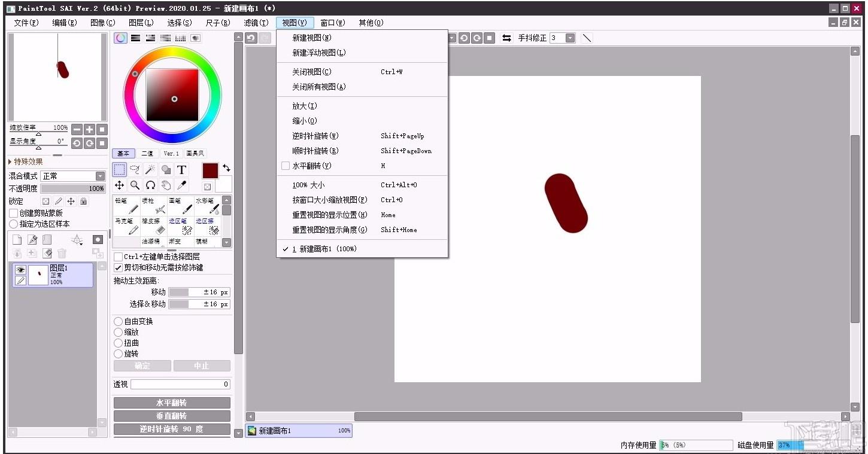Select the rectangular selection tool
The width and height of the screenshot is (868, 454).
click(120, 169)
